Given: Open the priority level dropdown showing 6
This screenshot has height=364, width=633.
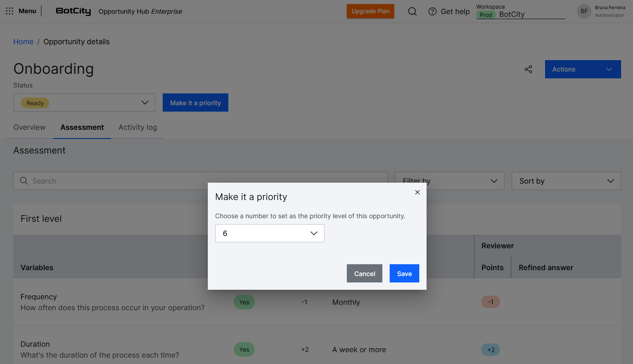Looking at the screenshot, I should 269,233.
